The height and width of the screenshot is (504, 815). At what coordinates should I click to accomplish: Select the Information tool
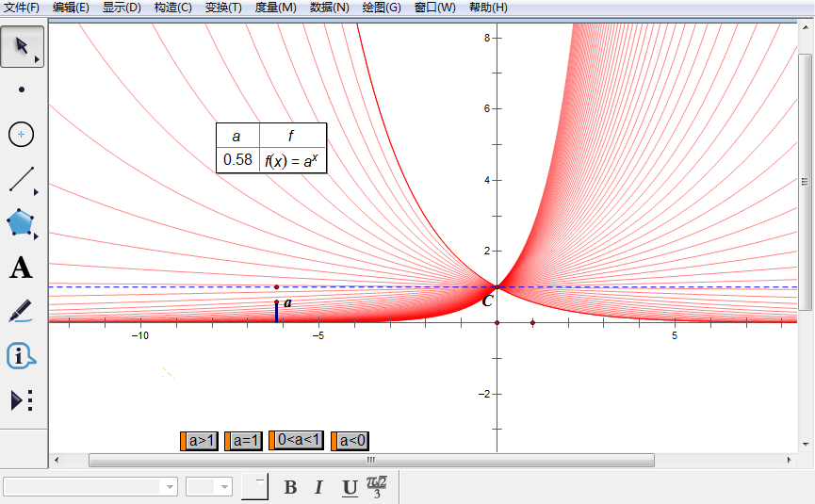(21, 356)
